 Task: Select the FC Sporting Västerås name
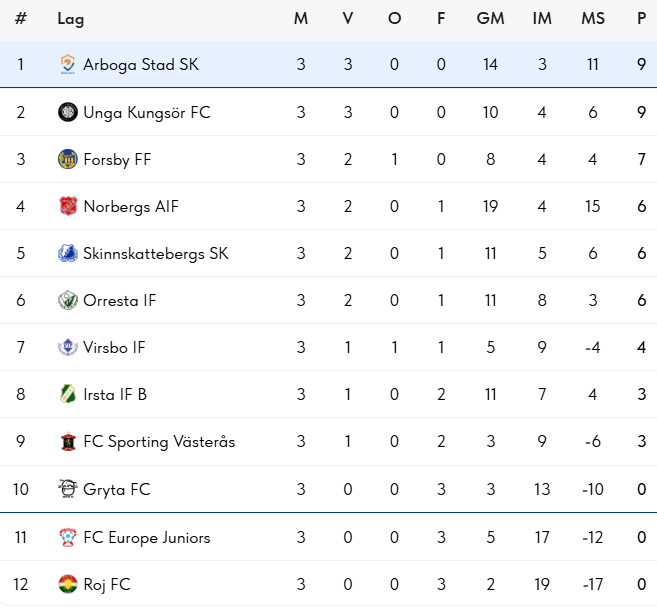159,442
